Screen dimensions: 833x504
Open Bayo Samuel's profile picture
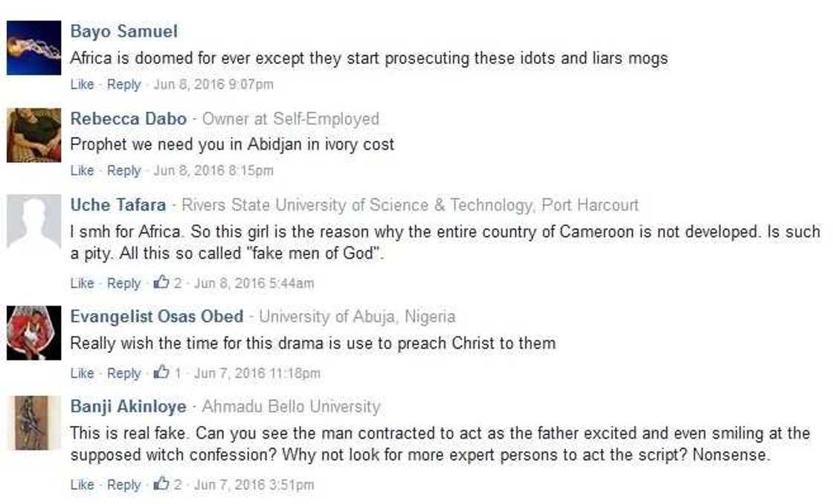(x=31, y=46)
